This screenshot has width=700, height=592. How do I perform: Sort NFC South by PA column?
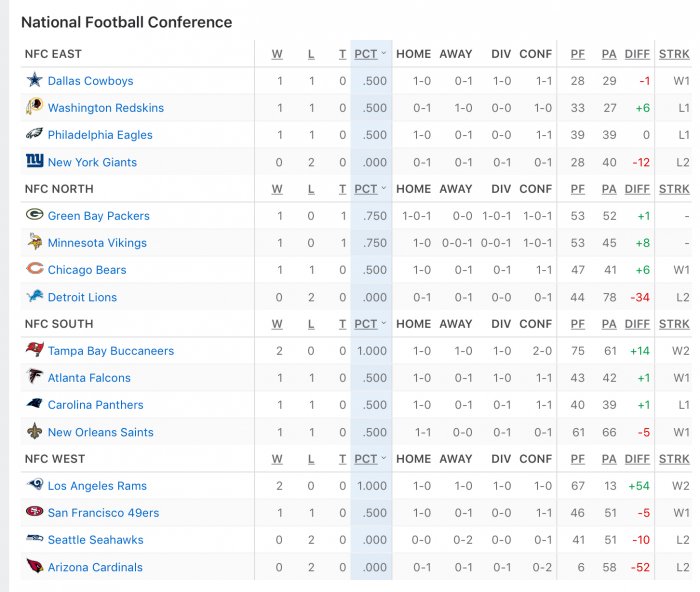(609, 324)
